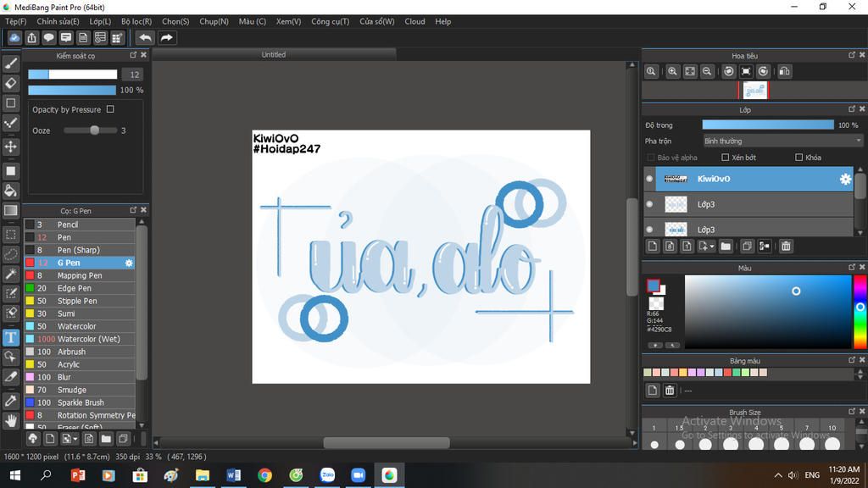Select the Divide tool (knife icon)
The height and width of the screenshot is (488, 868).
(x=10, y=377)
